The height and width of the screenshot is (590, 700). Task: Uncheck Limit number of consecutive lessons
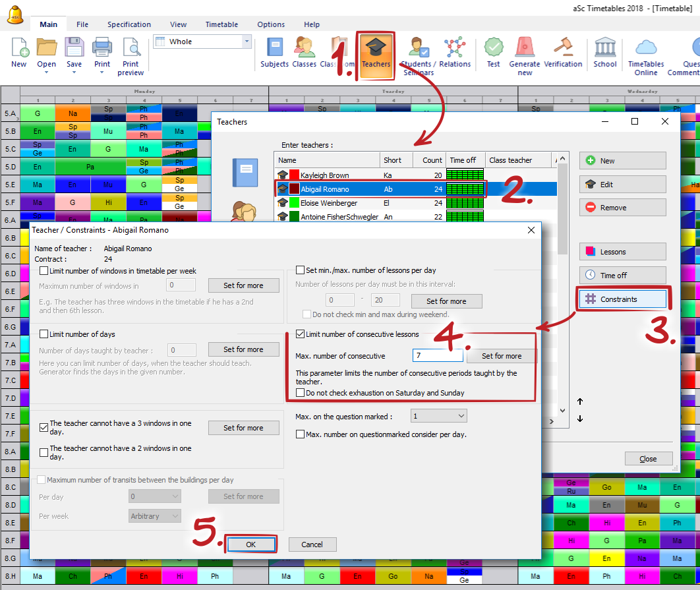click(301, 334)
